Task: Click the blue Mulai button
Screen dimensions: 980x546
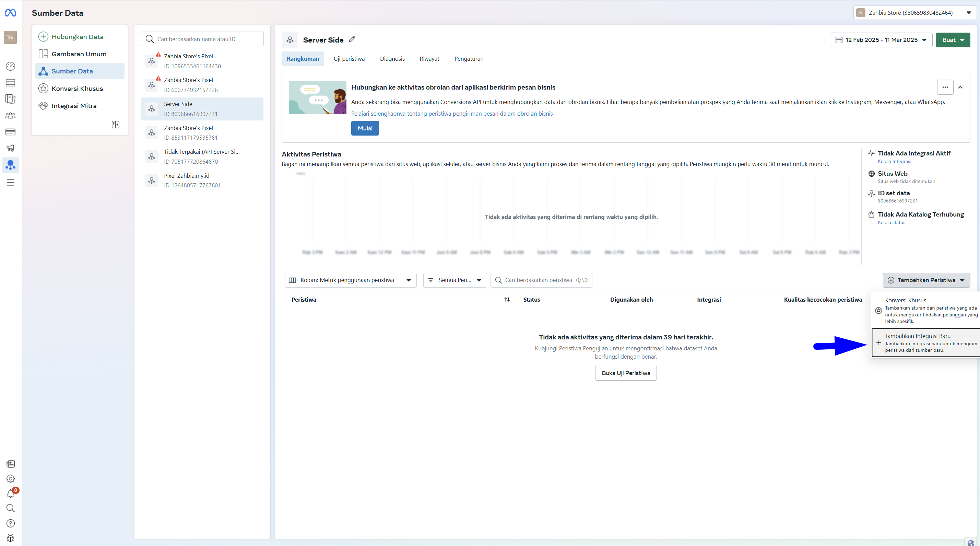Action: [x=365, y=128]
